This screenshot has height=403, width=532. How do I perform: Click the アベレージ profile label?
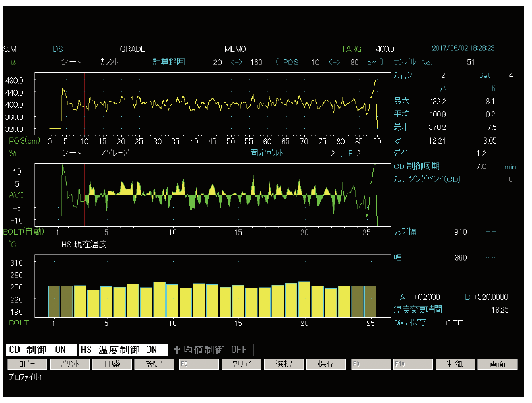(x=114, y=153)
